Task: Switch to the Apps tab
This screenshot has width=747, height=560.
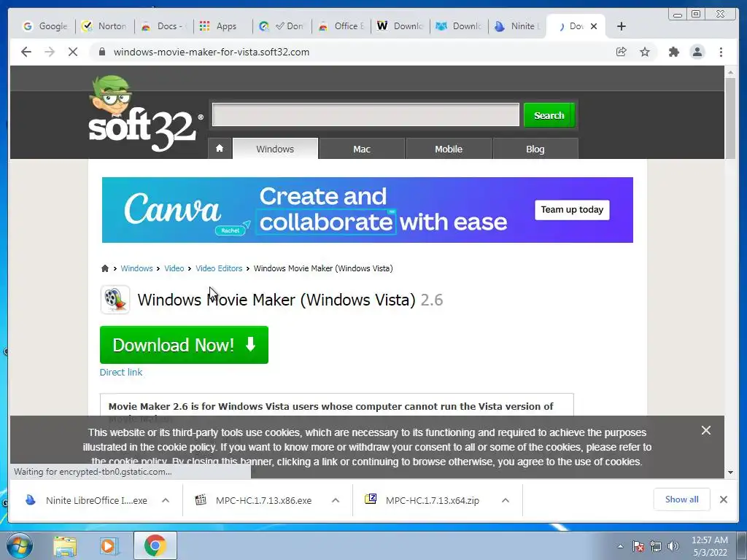Action: 223,26
